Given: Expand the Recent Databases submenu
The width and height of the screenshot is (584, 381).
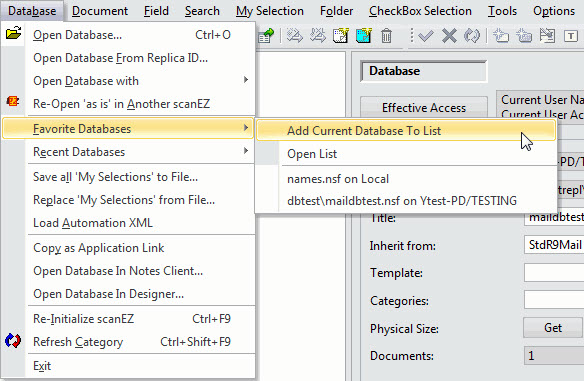Looking at the screenshot, I should click(x=245, y=151).
